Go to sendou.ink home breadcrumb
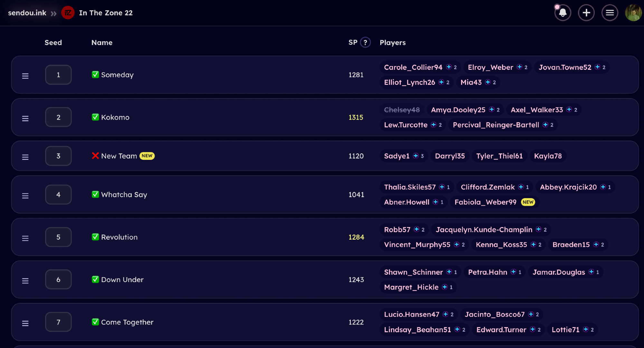This screenshot has height=348, width=644. click(x=27, y=13)
